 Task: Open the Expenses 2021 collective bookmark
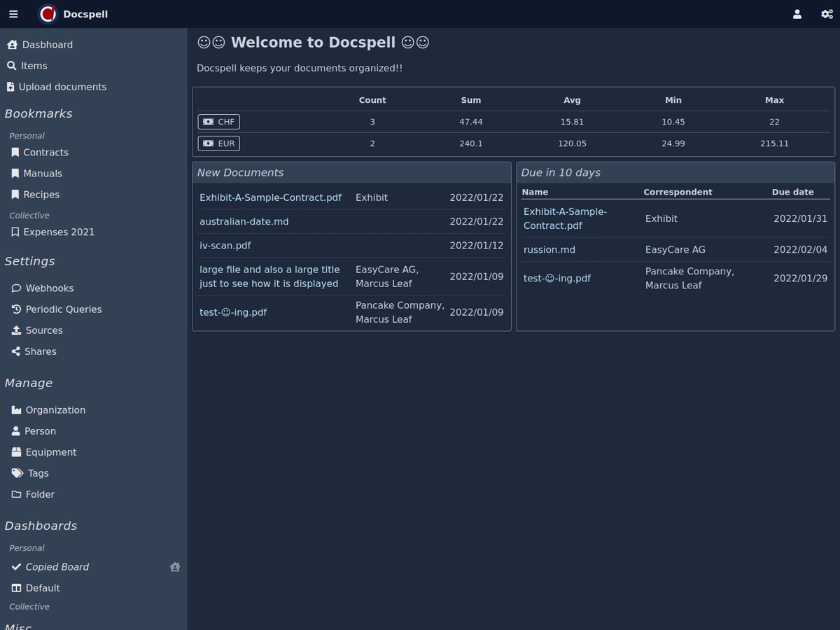pyautogui.click(x=58, y=232)
